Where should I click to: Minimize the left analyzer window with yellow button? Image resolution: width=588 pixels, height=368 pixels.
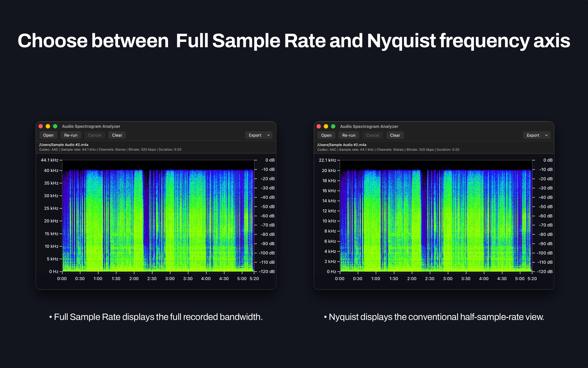(x=48, y=126)
